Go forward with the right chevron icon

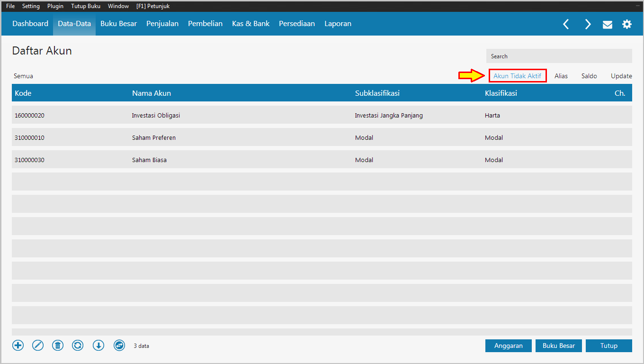point(588,24)
